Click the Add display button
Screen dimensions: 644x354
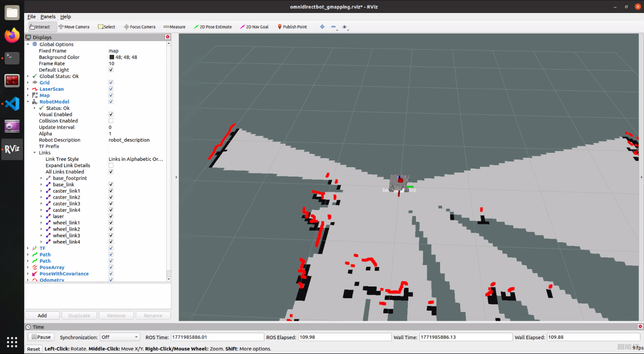coord(42,315)
